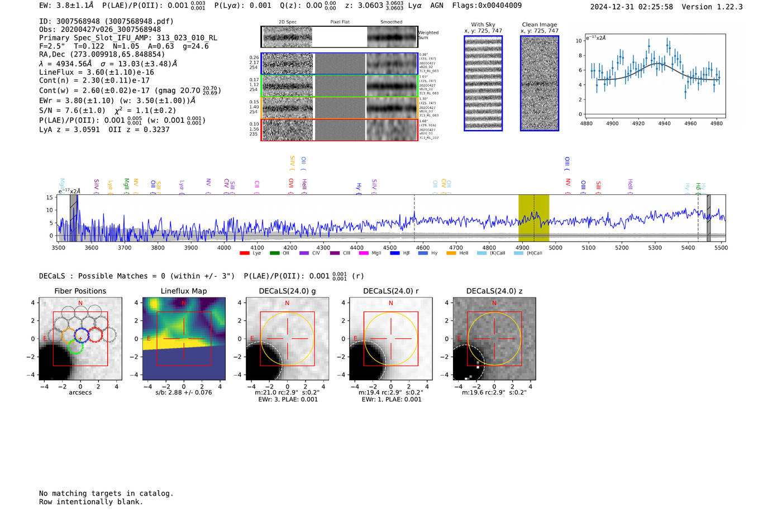Click the ID: 3007568948 line
This screenshot has width=782, height=532.
[106, 21]
